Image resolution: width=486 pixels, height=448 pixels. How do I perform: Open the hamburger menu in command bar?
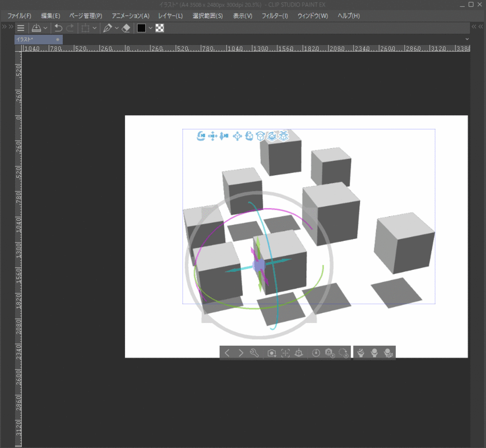(21, 28)
